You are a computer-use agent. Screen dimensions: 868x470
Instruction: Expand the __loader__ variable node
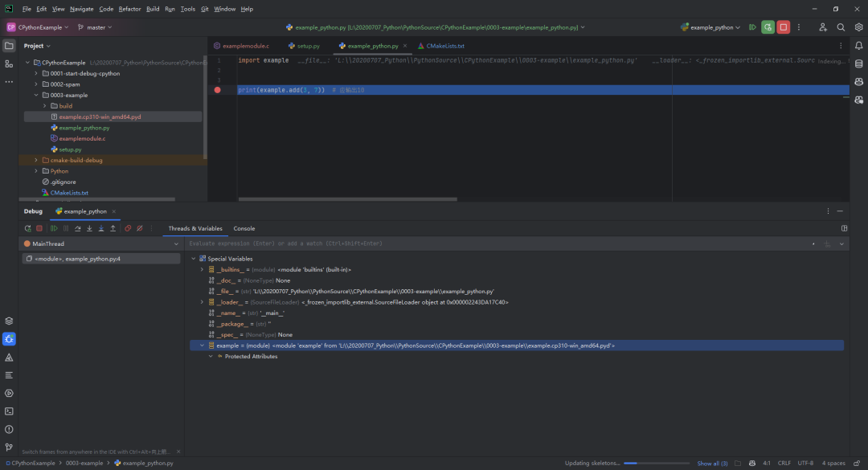pos(202,302)
